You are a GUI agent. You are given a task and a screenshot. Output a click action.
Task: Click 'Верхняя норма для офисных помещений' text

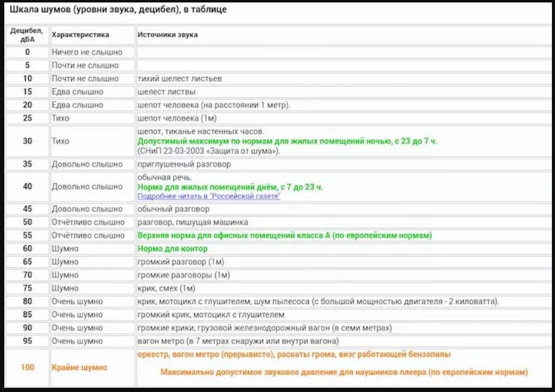coord(229,236)
